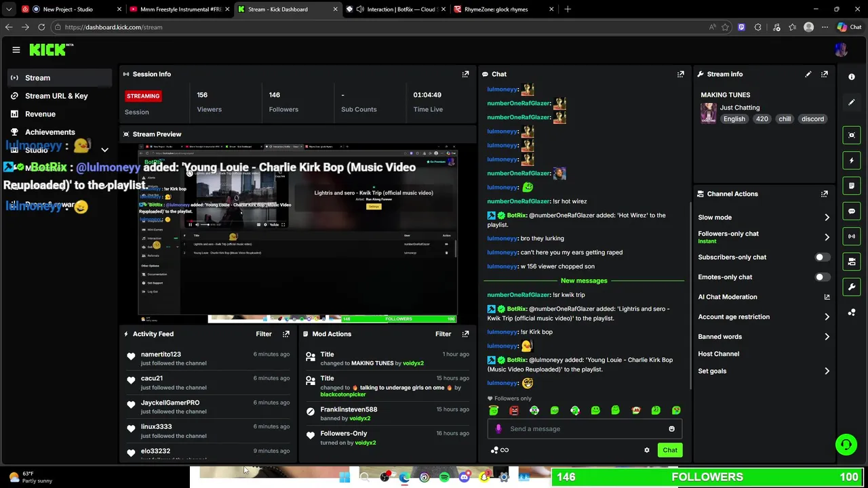The height and width of the screenshot is (488, 868).
Task: Click Host Channel action
Action: (x=719, y=354)
